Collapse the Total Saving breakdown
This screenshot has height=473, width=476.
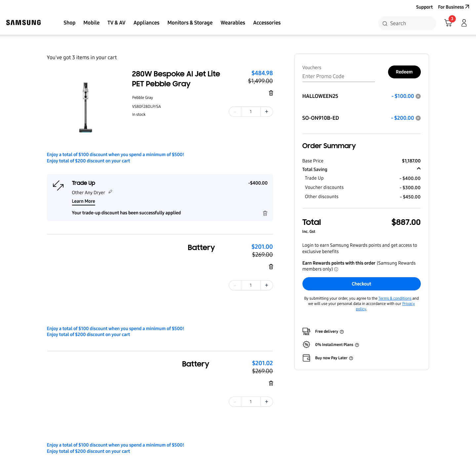tap(418, 169)
